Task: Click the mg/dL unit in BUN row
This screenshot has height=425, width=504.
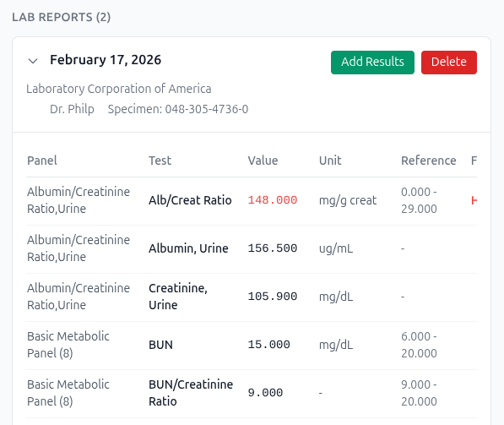Action: (336, 345)
